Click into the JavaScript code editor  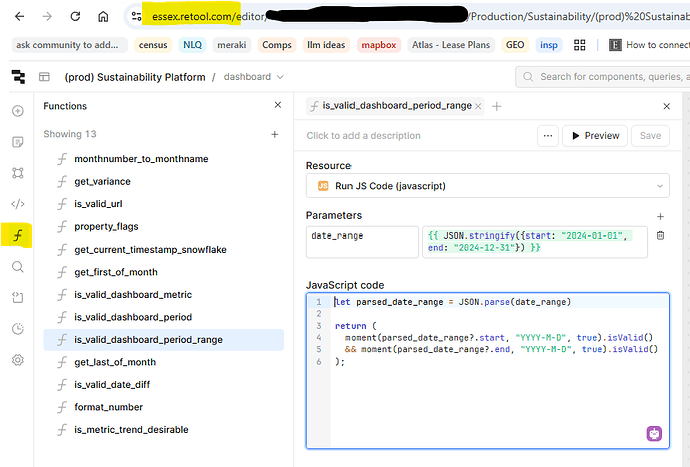(x=488, y=371)
